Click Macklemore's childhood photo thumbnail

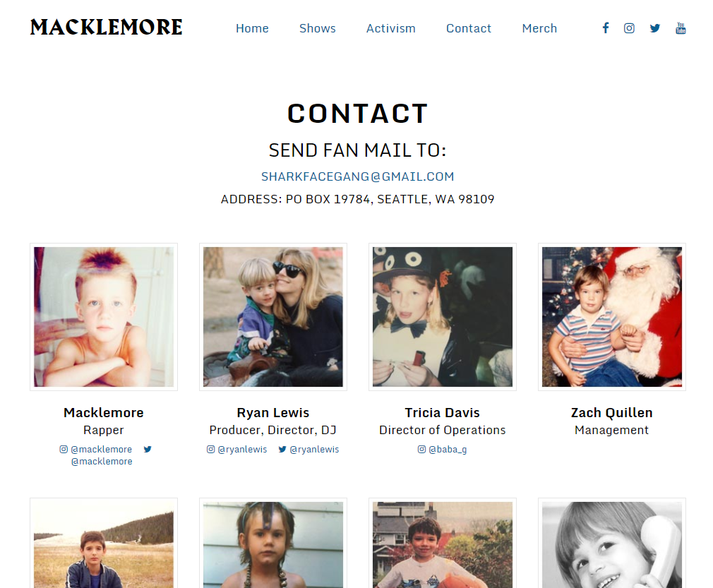104,317
